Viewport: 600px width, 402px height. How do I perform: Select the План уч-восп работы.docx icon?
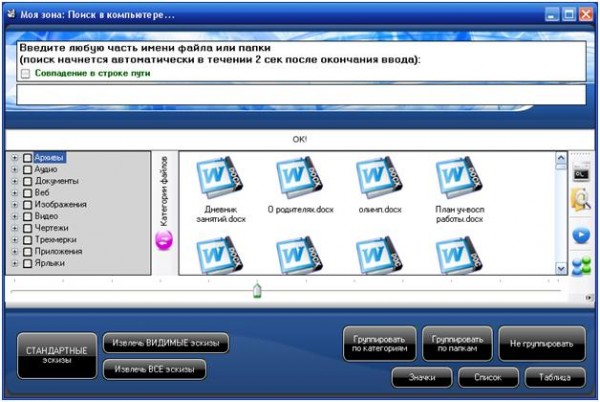(459, 177)
